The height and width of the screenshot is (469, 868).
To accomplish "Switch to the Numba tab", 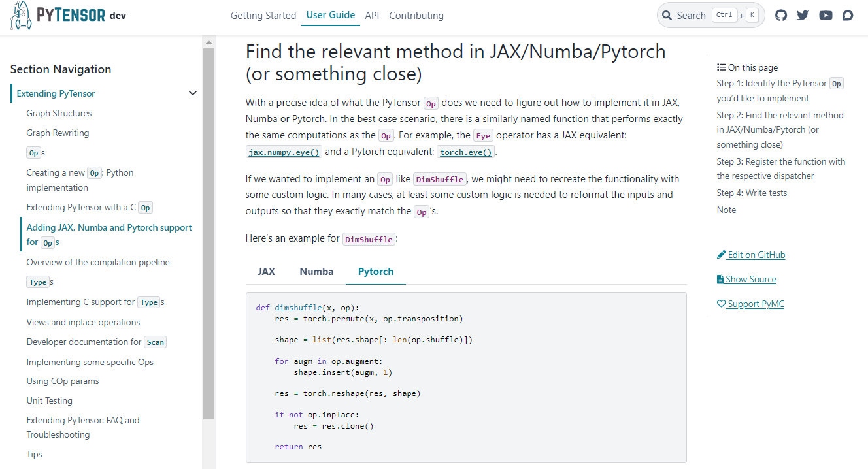I will tap(316, 271).
